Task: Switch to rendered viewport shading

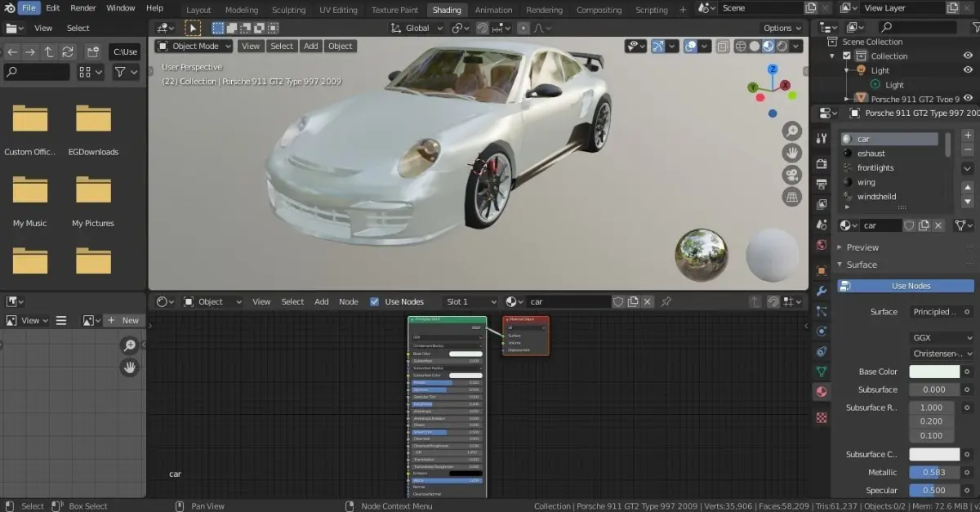Action: [782, 47]
